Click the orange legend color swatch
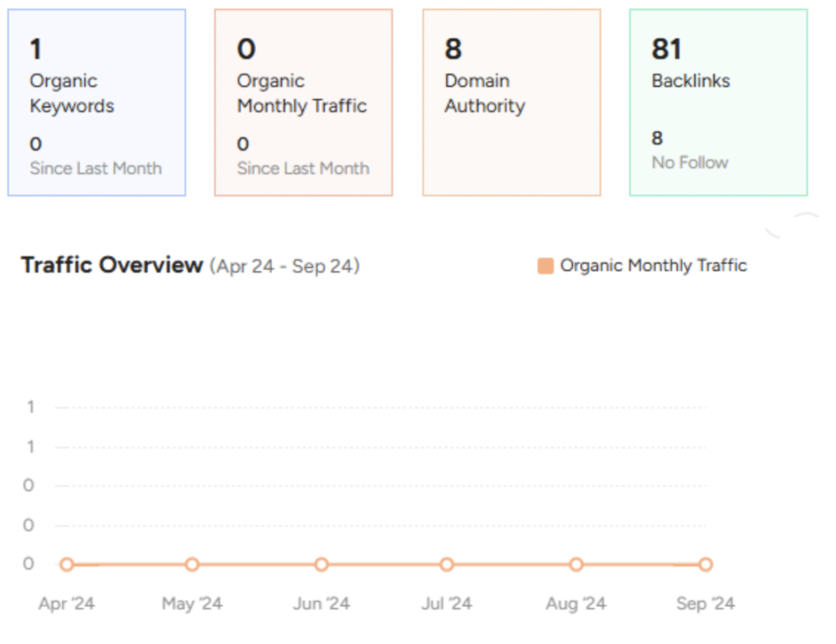The image size is (836, 644). click(545, 266)
